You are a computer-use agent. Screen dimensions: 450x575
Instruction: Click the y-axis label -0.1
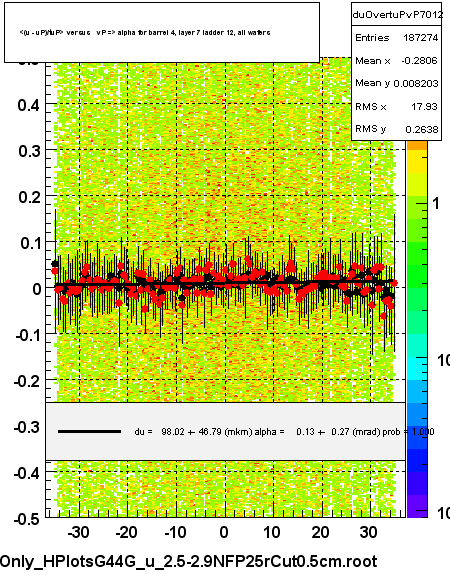(x=27, y=335)
